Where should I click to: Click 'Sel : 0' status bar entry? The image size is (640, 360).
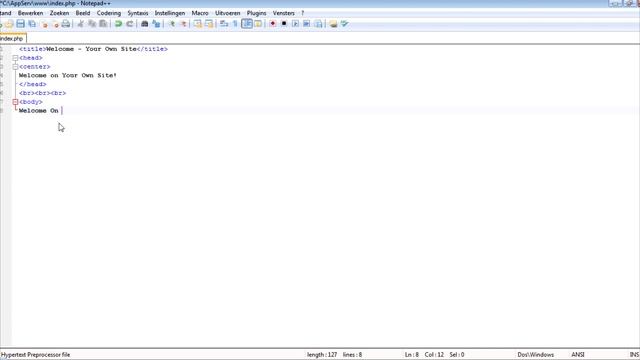[x=457, y=355]
